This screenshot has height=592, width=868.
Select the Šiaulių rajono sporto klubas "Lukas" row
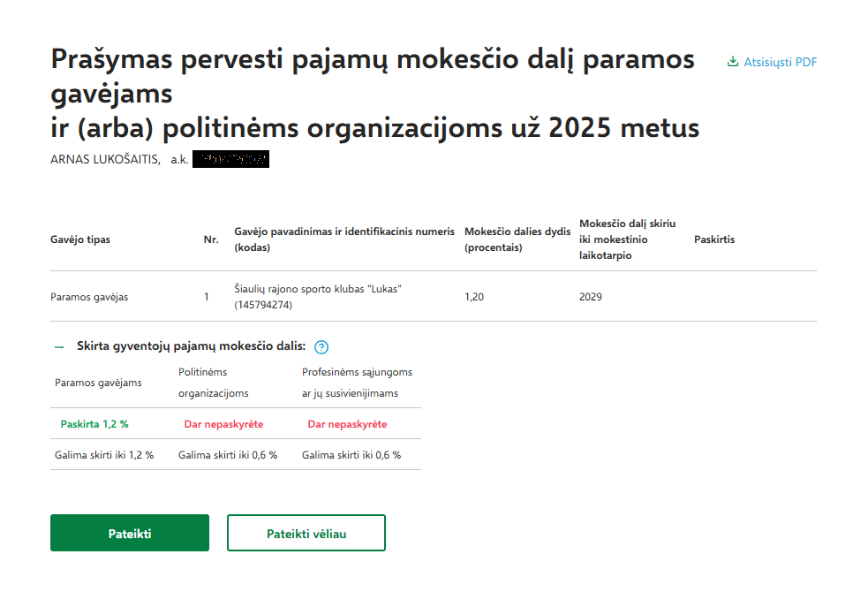tap(319, 297)
